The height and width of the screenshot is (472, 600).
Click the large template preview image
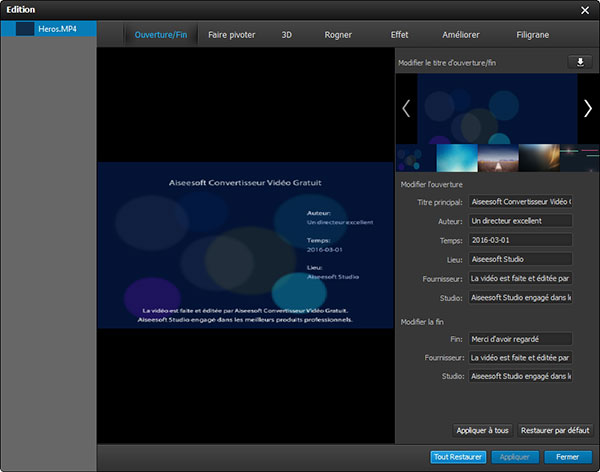pyautogui.click(x=497, y=109)
